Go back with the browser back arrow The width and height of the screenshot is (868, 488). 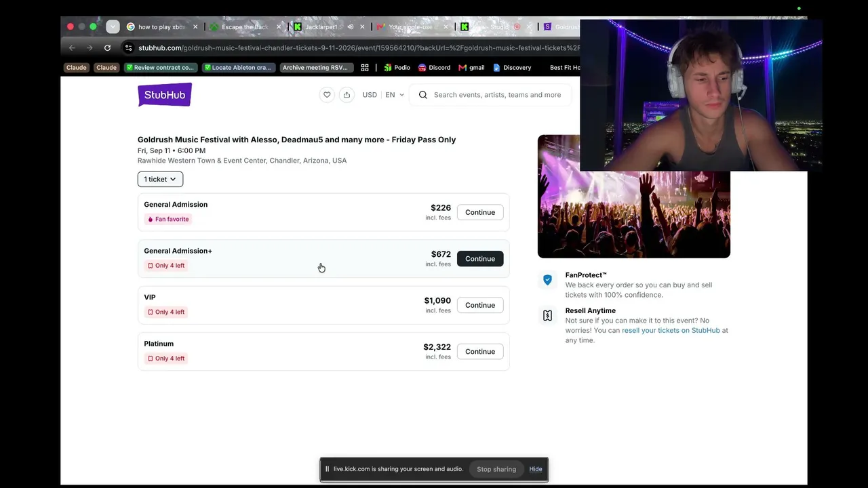pos(72,47)
